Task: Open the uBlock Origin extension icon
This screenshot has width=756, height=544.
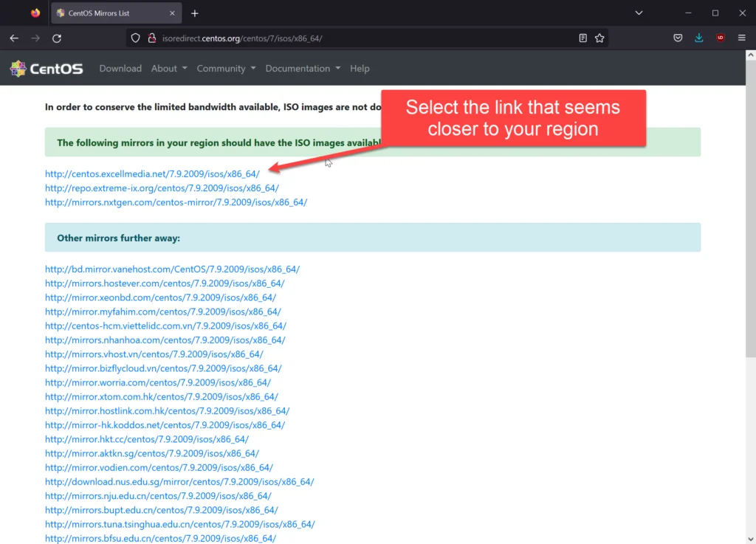Action: (720, 38)
